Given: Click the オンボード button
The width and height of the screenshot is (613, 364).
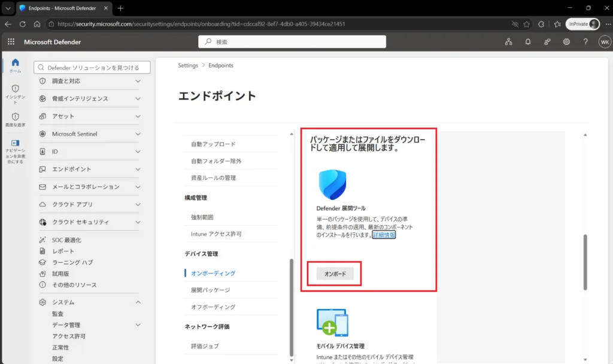Looking at the screenshot, I should click(335, 274).
